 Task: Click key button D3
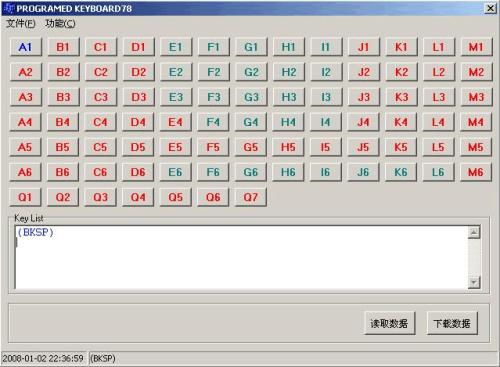[139, 97]
